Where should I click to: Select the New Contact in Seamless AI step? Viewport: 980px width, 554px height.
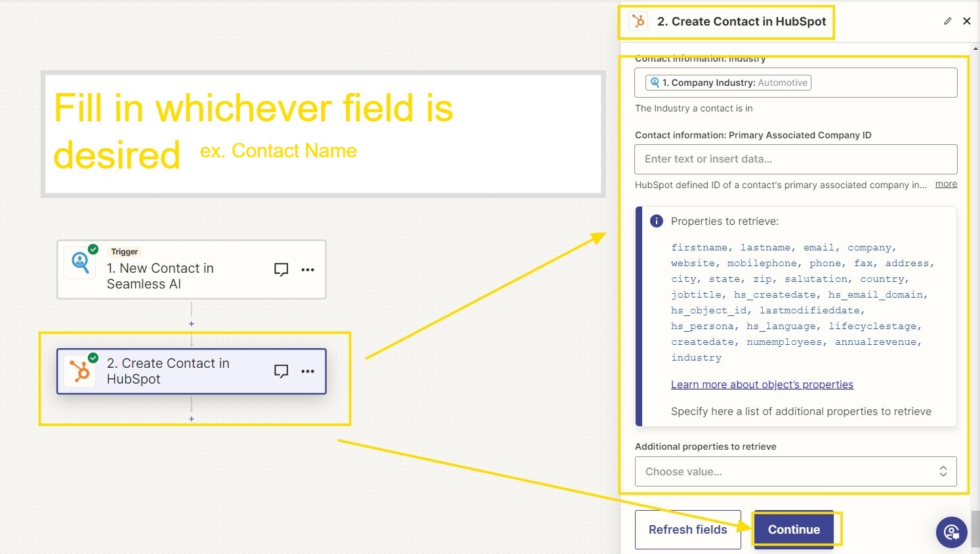tap(192, 269)
